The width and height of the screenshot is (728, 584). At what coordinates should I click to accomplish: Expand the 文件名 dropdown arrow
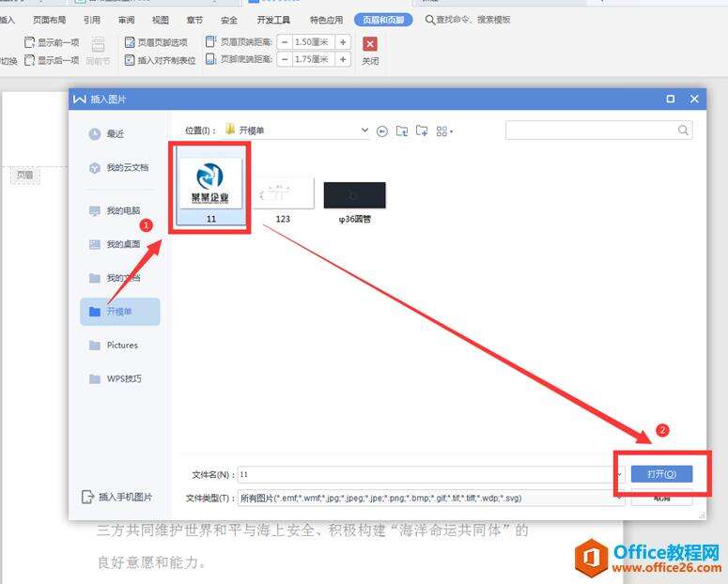tap(619, 474)
